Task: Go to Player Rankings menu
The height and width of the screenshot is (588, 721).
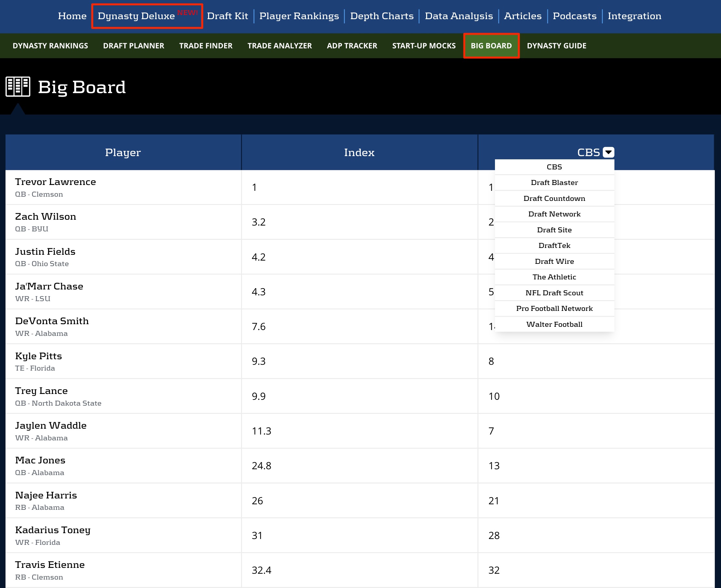Action: 299,16
